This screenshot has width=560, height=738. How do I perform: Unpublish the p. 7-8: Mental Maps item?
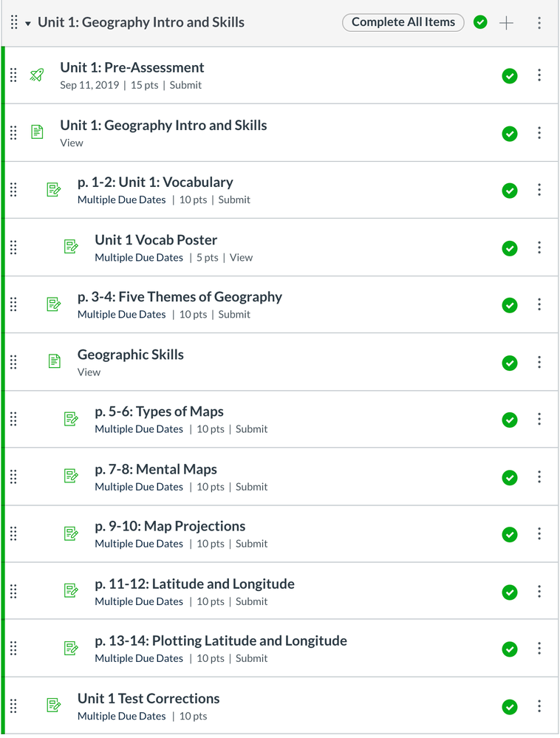pos(510,477)
